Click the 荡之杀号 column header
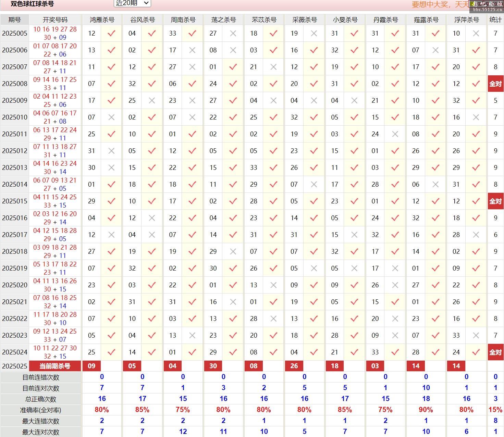The height and width of the screenshot is (437, 504). point(223,20)
